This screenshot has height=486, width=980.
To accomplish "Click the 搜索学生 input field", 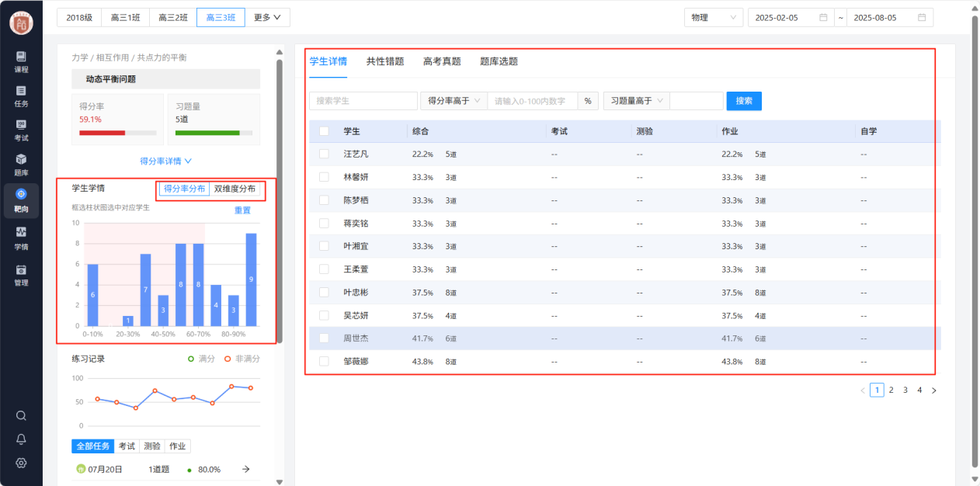I will click(363, 101).
